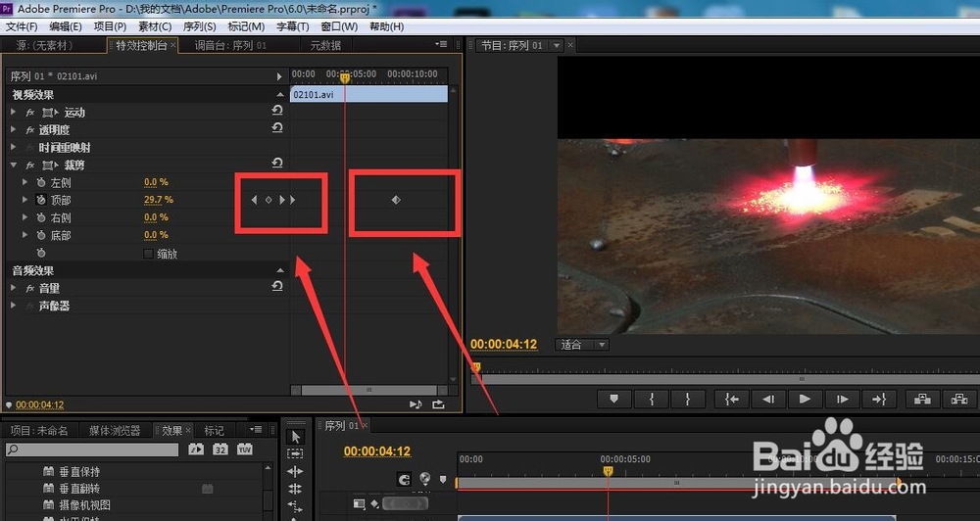The width and height of the screenshot is (980, 521).
Task: Filter effects by YUV icon
Action: 244,450
